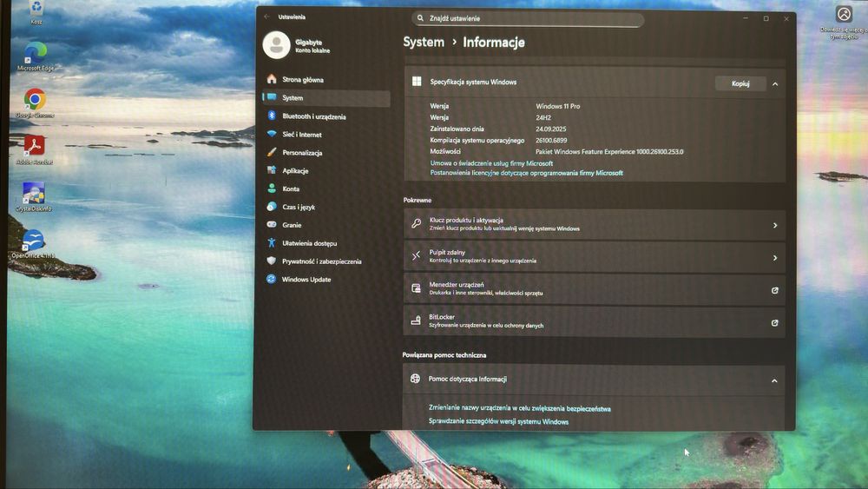Open Klucz produktu i aktywacja chevron
The width and height of the screenshot is (868, 489).
775,226
